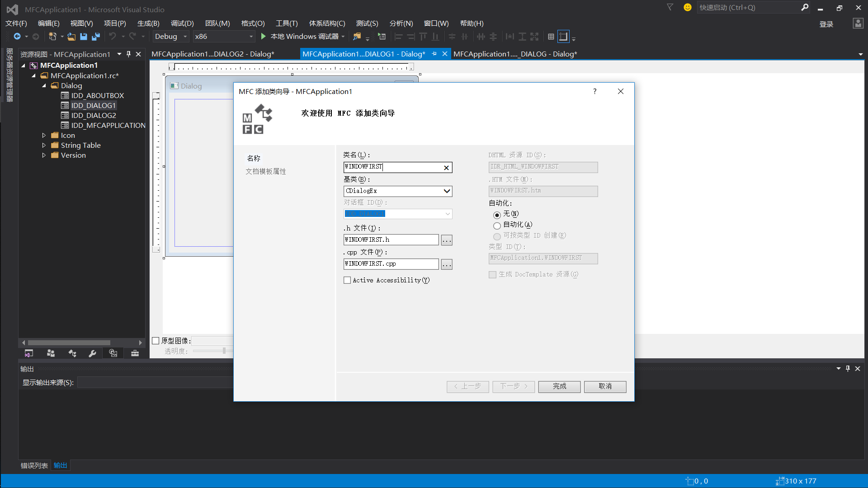Screen dimensions: 868x488
Task: Browse for the .h file location
Action: pos(447,240)
